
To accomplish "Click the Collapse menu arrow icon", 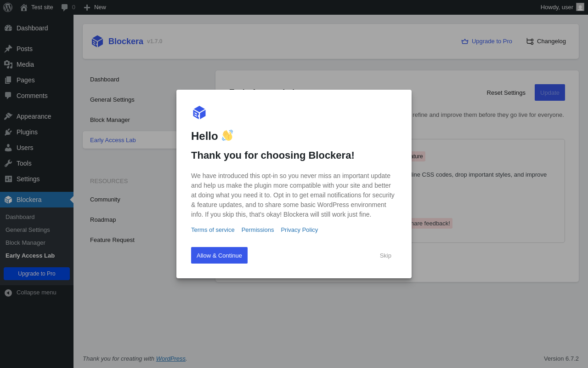I will (x=8, y=293).
